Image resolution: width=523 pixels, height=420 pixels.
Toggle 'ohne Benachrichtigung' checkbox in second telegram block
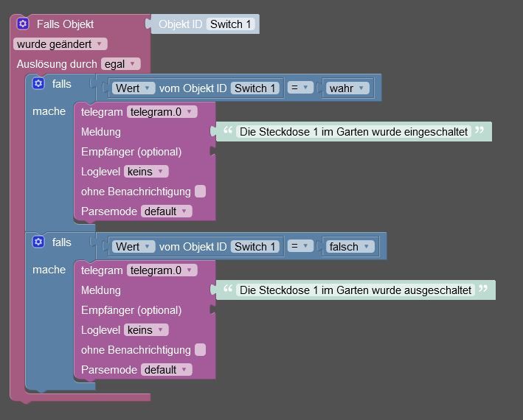point(200,350)
